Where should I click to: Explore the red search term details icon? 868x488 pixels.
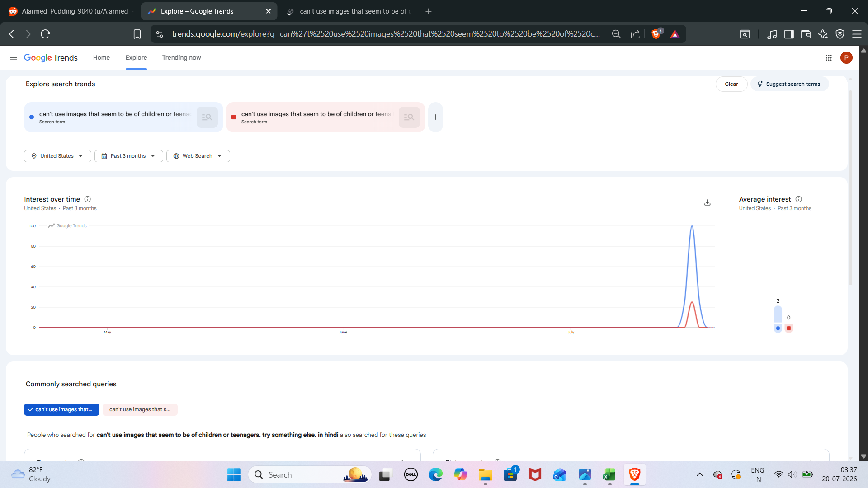tap(409, 117)
